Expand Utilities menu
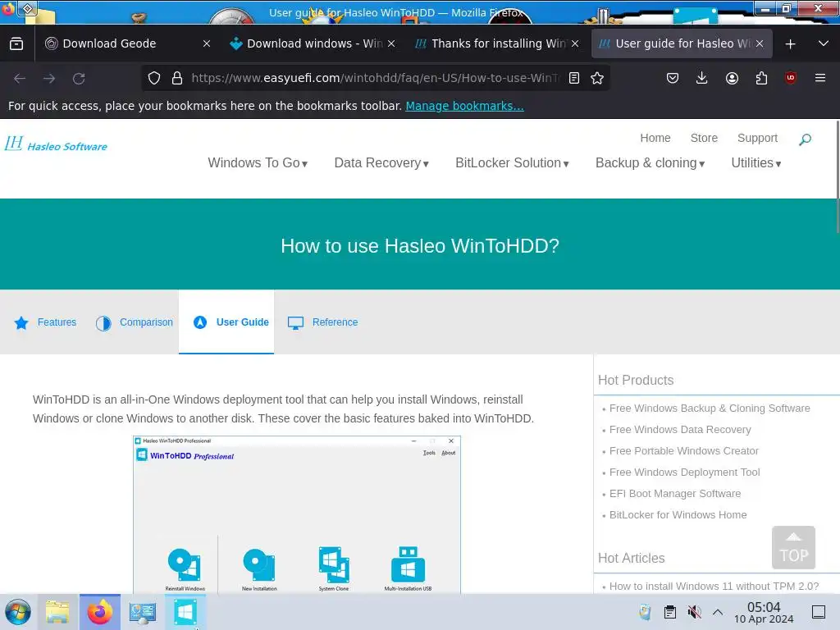Image resolution: width=840 pixels, height=630 pixels. [x=756, y=163]
